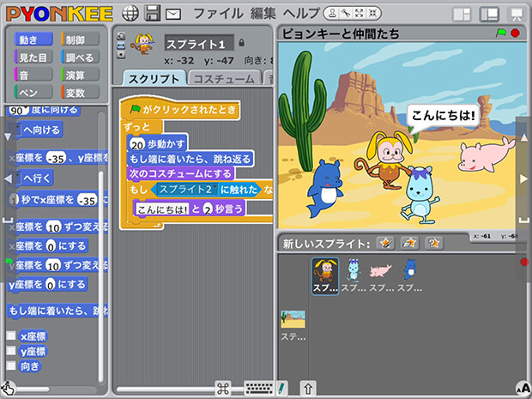
Task: Open スプライト2 dropdown in script
Action: point(215,188)
